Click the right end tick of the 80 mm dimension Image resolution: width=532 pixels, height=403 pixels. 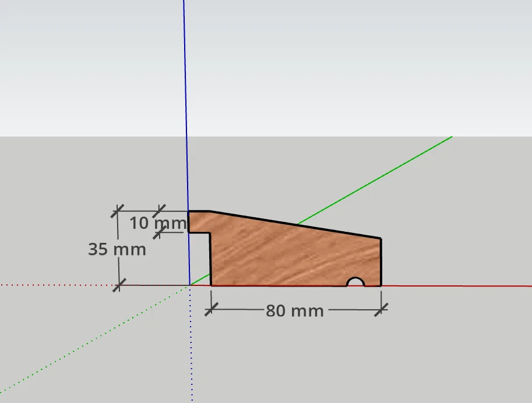coord(381,310)
